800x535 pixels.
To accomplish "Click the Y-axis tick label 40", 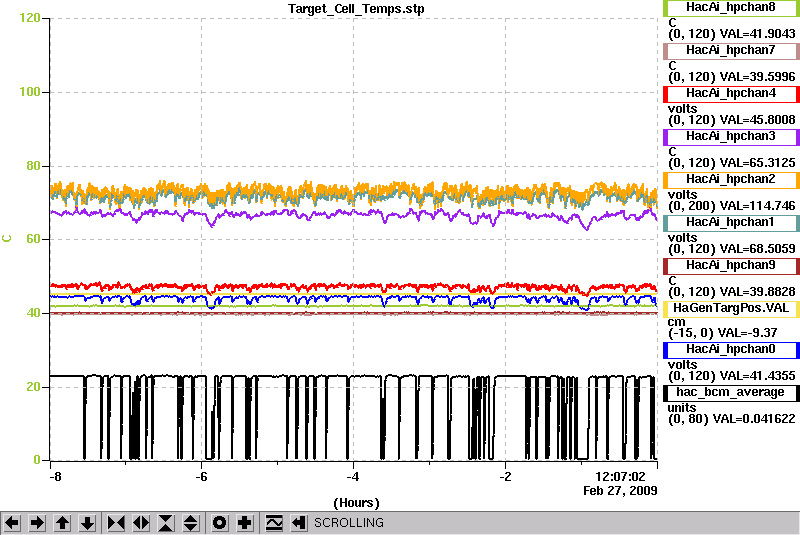I will tap(33, 313).
